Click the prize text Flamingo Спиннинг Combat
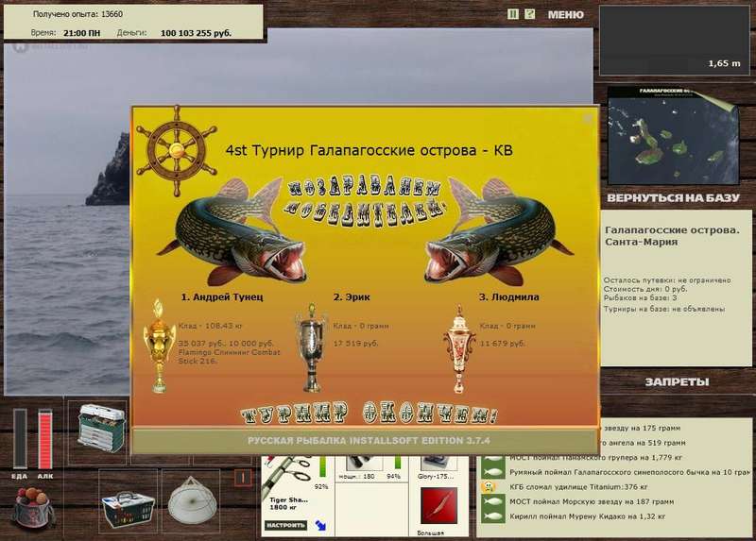The width and height of the screenshot is (756, 541). tap(229, 352)
